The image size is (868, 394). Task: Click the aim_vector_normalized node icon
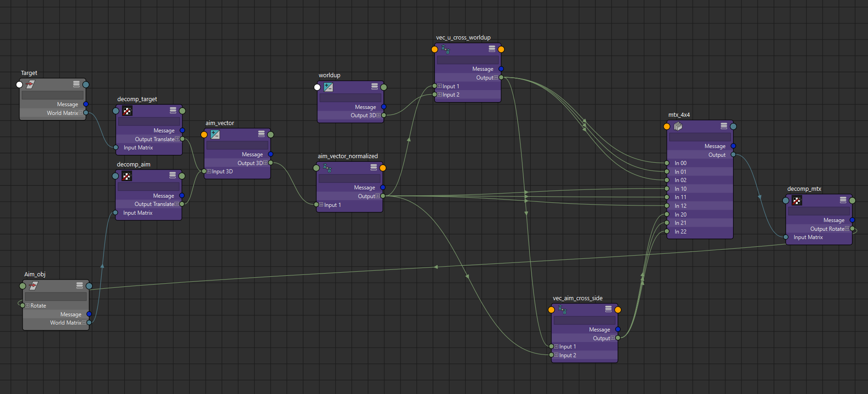point(327,168)
